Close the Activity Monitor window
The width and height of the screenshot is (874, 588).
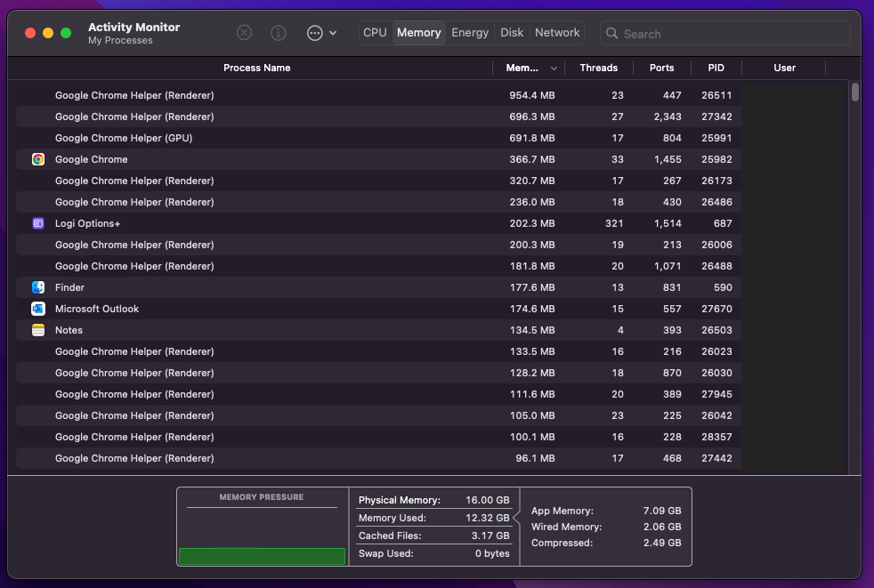click(30, 33)
